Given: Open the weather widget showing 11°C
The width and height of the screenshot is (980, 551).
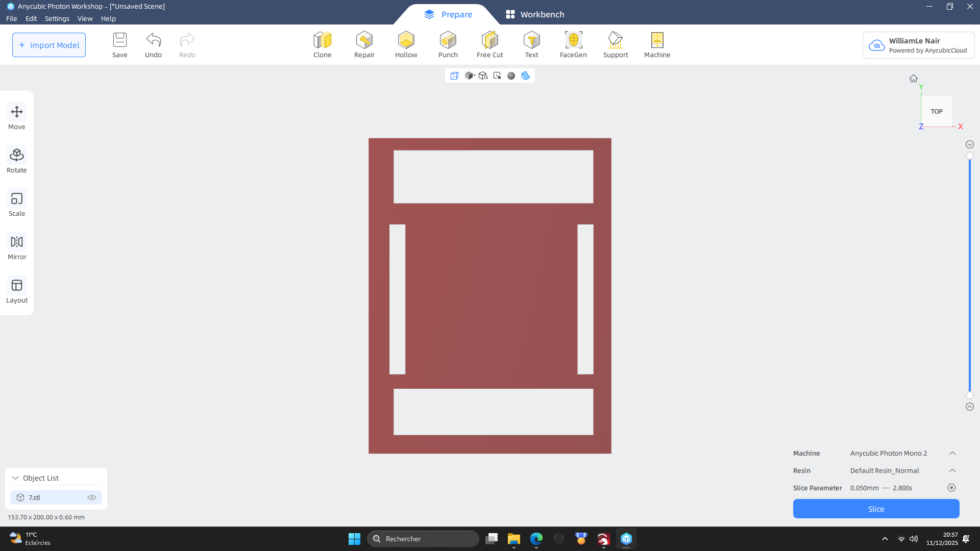Looking at the screenshot, I should (x=31, y=539).
